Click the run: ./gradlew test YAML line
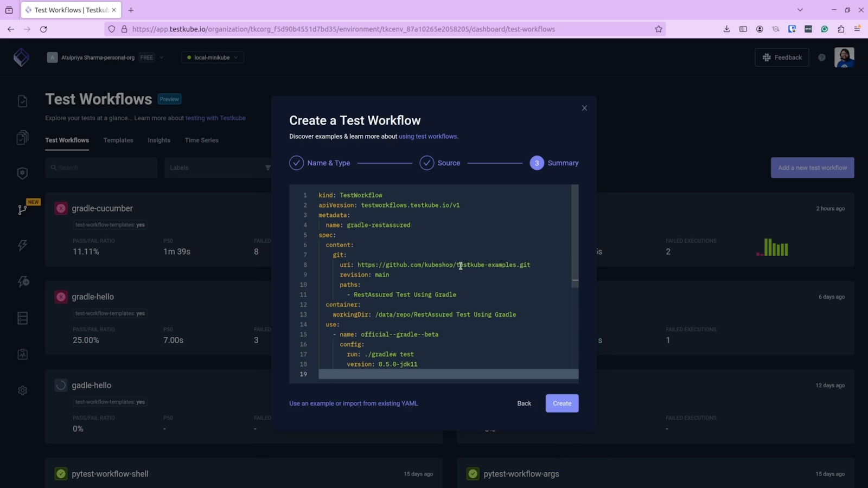The image size is (868, 488). click(x=380, y=355)
